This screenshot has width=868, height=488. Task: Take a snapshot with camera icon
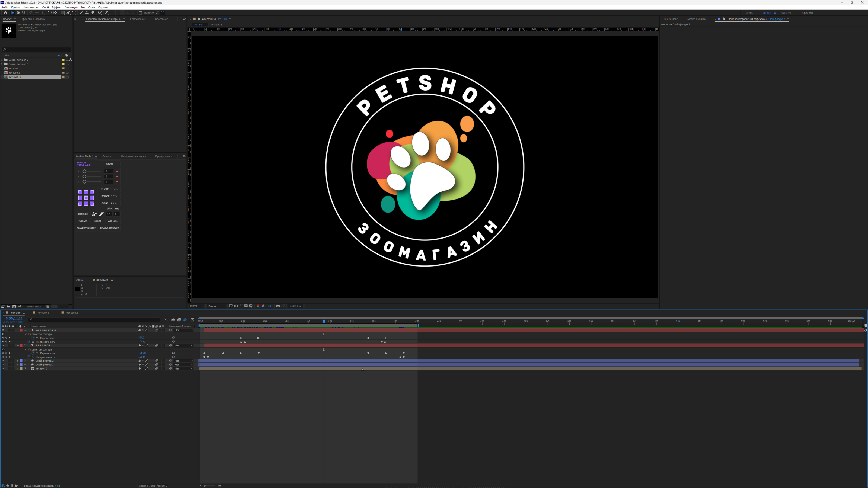(278, 306)
